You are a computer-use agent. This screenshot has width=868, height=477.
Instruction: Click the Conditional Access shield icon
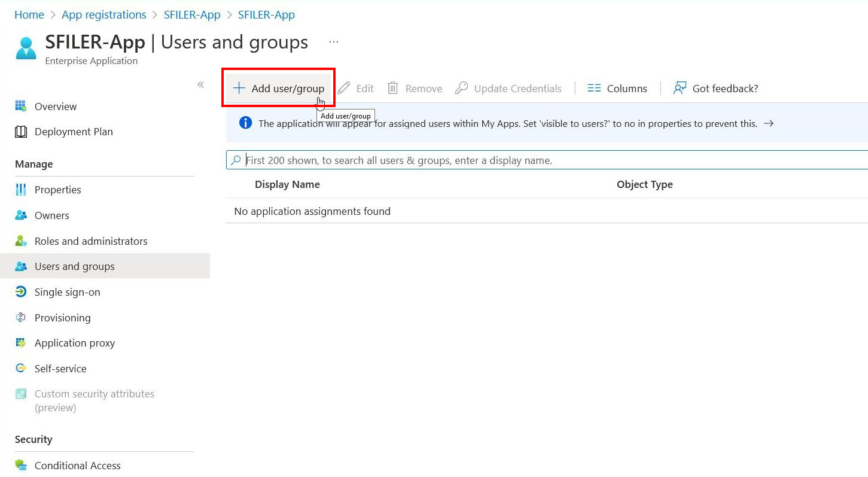tap(21, 465)
